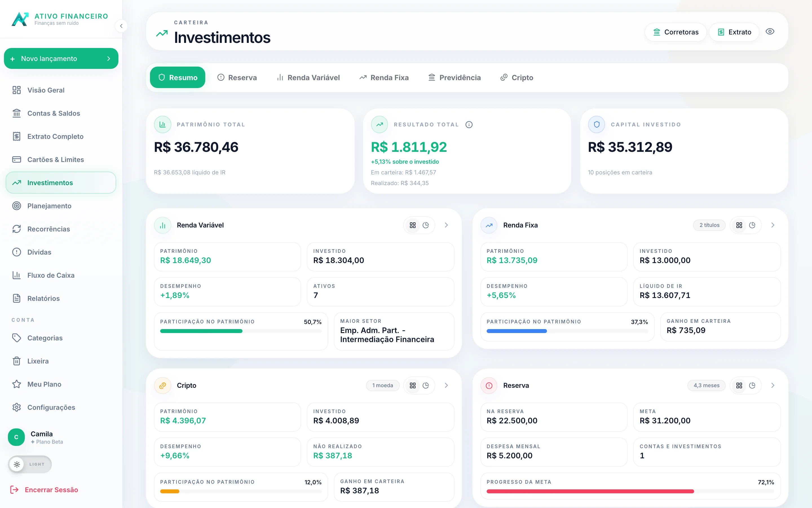Click the Relatórios document icon
The width and height of the screenshot is (812, 508).
click(16, 298)
